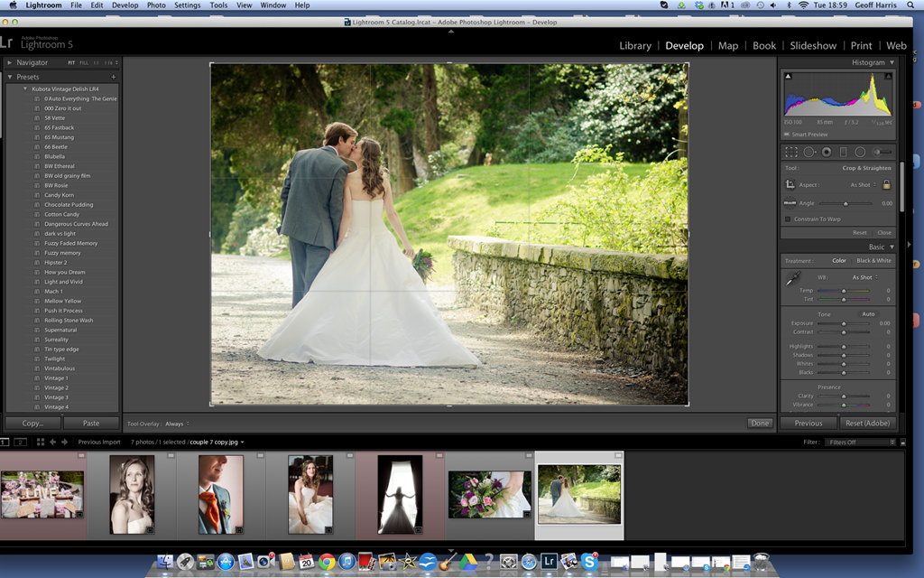
Task: Open the Aspect 'As Shot' dropdown
Action: click(x=863, y=185)
